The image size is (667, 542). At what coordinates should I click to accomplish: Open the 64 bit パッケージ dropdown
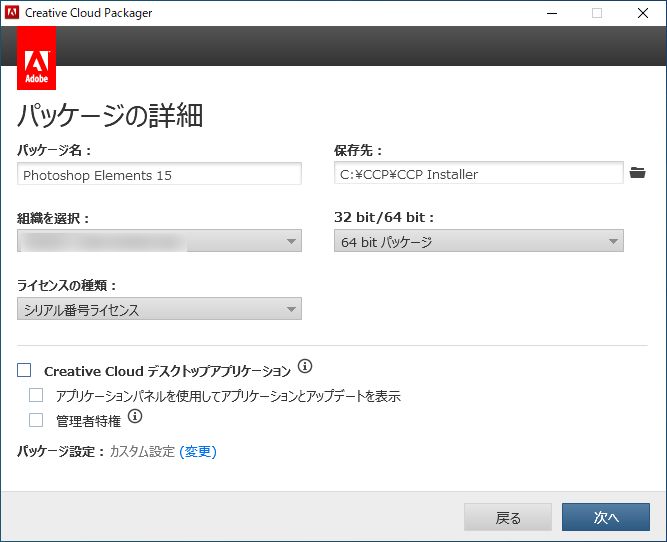coord(479,241)
